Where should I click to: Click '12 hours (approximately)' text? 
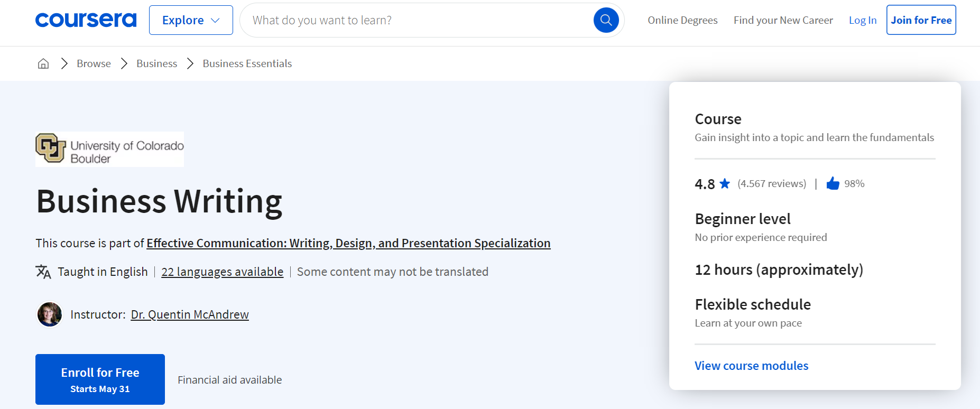pyautogui.click(x=779, y=269)
